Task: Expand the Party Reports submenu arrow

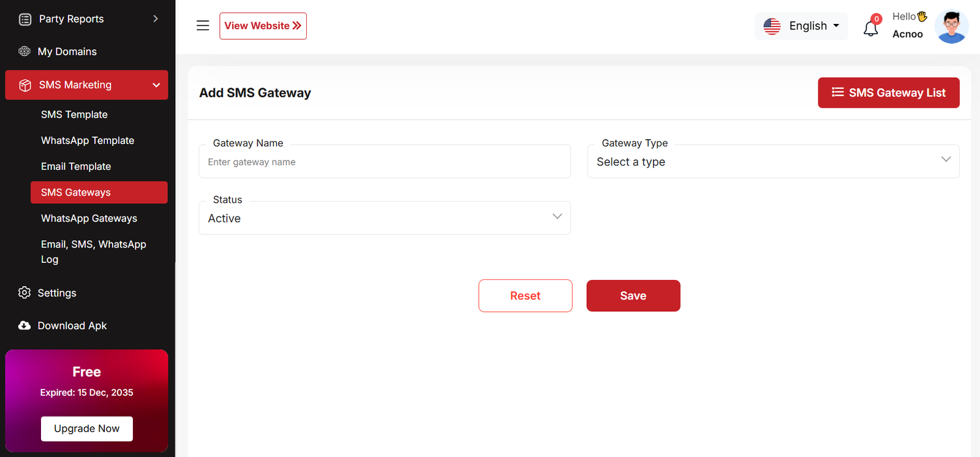Action: (156, 19)
